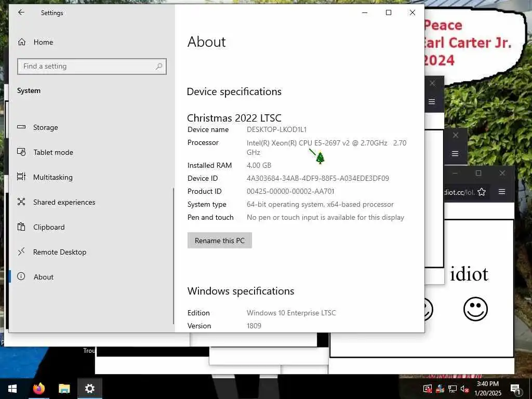Viewport: 532px width, 399px height.
Task: Select the Intel Xeon processor text
Action: (326, 148)
